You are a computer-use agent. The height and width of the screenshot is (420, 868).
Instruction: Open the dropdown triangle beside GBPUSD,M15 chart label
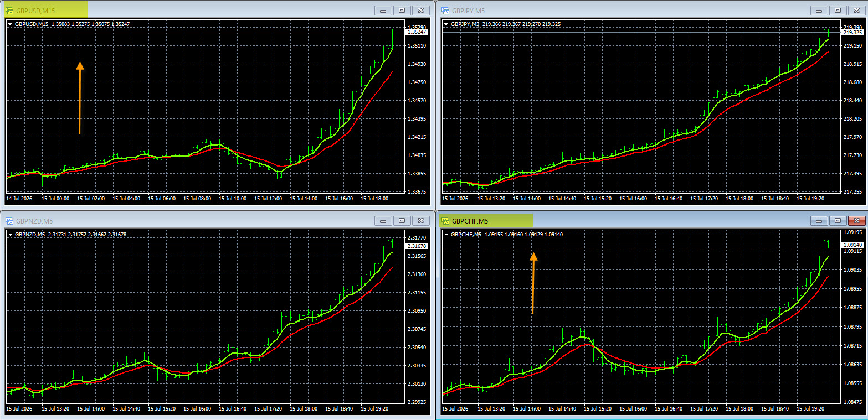coord(11,24)
